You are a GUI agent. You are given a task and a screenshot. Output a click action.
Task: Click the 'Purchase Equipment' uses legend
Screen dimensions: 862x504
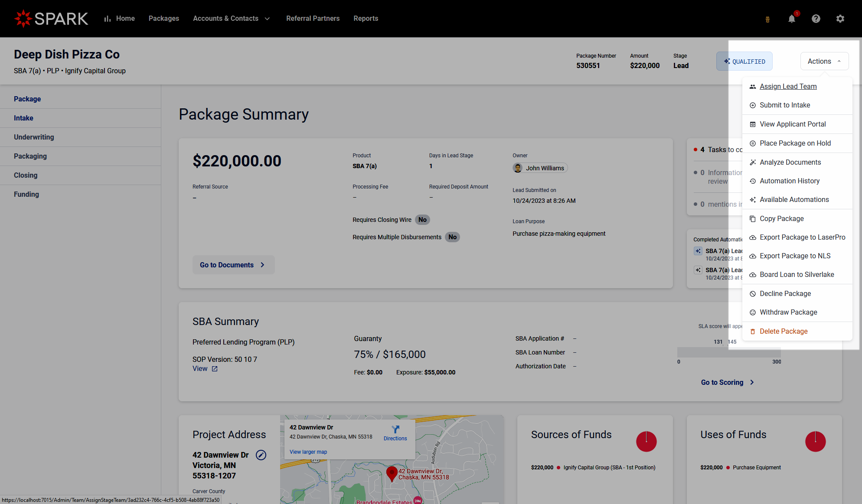[x=757, y=468]
